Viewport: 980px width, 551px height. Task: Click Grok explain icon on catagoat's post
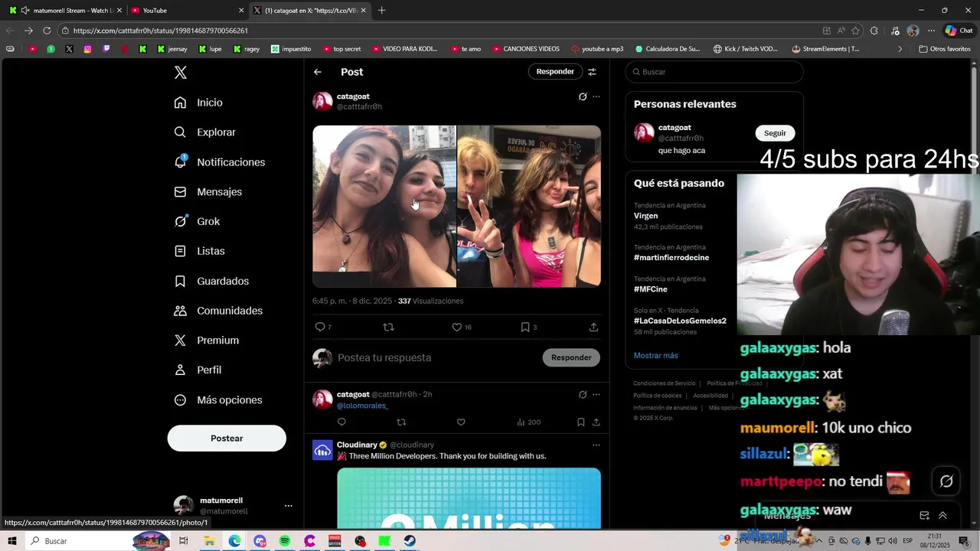point(583,96)
